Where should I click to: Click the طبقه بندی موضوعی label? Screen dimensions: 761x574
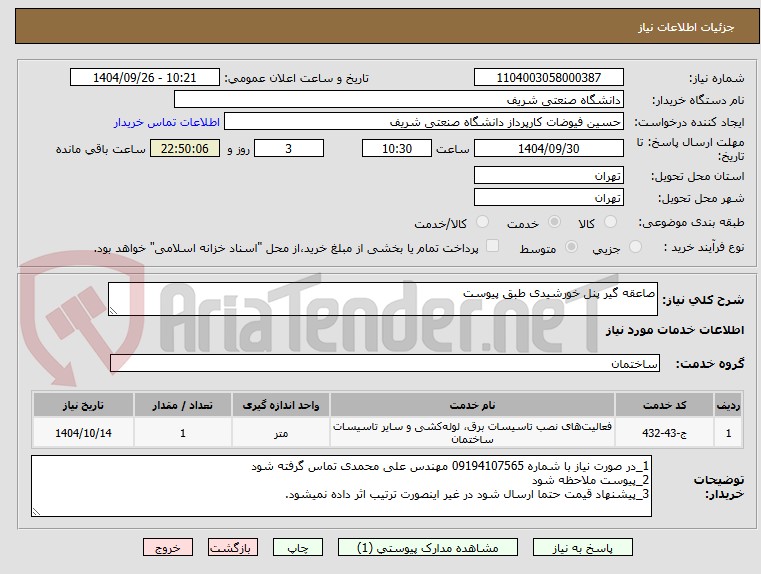691,222
